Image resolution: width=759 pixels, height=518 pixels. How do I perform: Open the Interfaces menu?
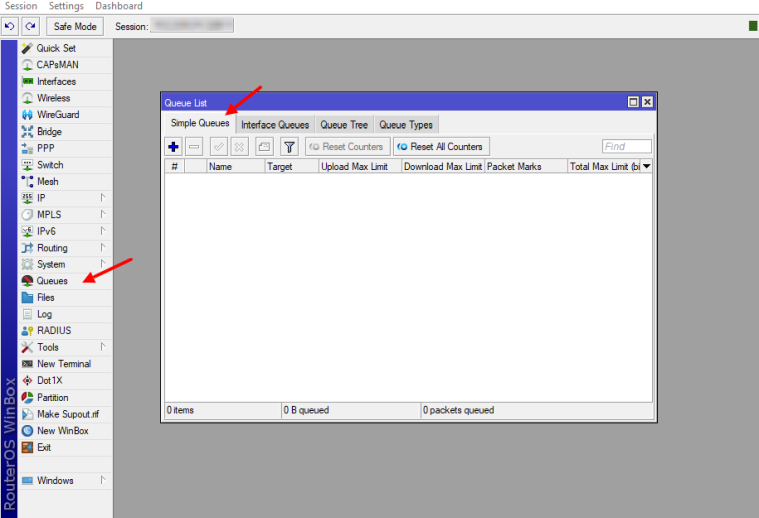pyautogui.click(x=65, y=81)
